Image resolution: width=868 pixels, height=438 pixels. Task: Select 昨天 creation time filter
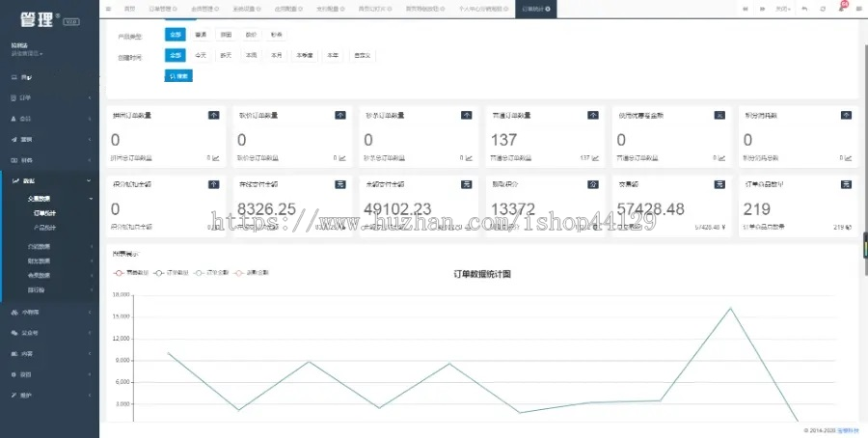(x=226, y=55)
